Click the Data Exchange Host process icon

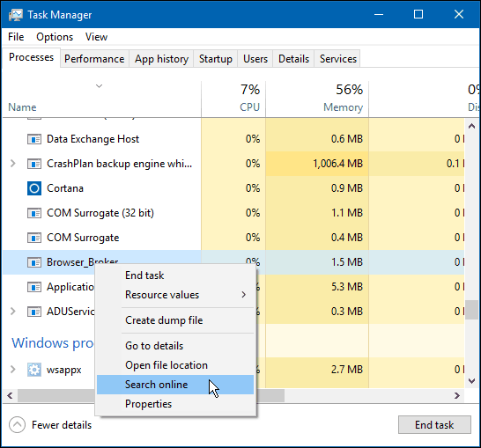pyautogui.click(x=34, y=139)
